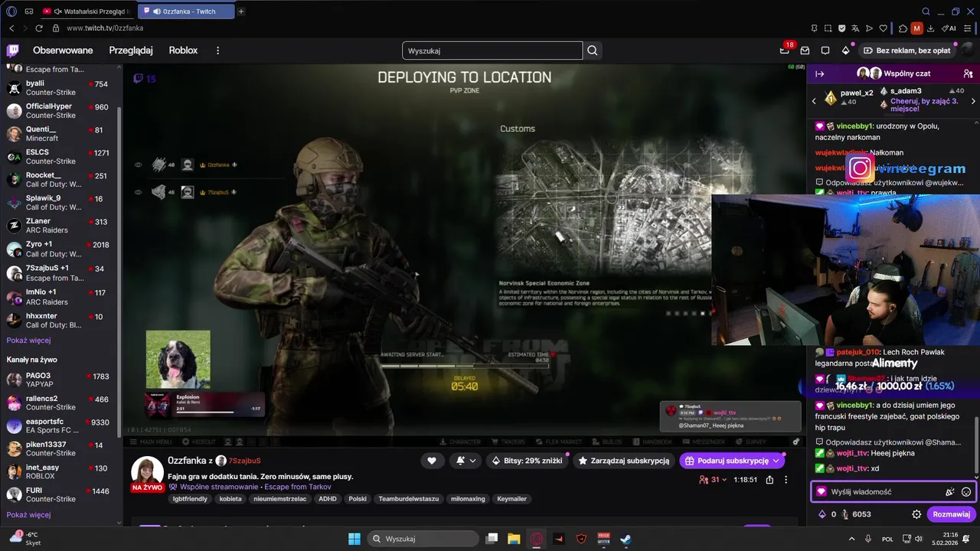Click the Keymailer tag
Screen dimensions: 980x551
pos(512,499)
